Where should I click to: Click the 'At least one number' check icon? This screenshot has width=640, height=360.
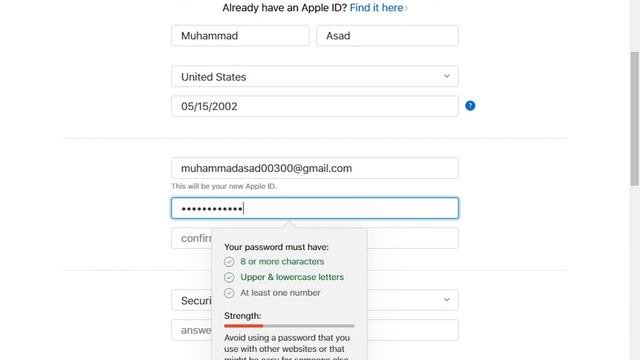[x=229, y=293]
